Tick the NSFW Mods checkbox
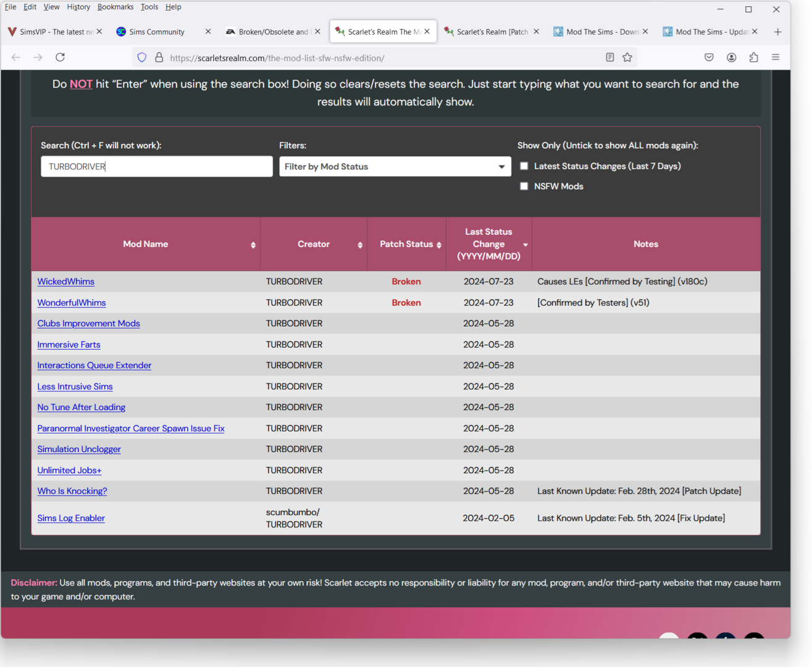 click(x=524, y=186)
